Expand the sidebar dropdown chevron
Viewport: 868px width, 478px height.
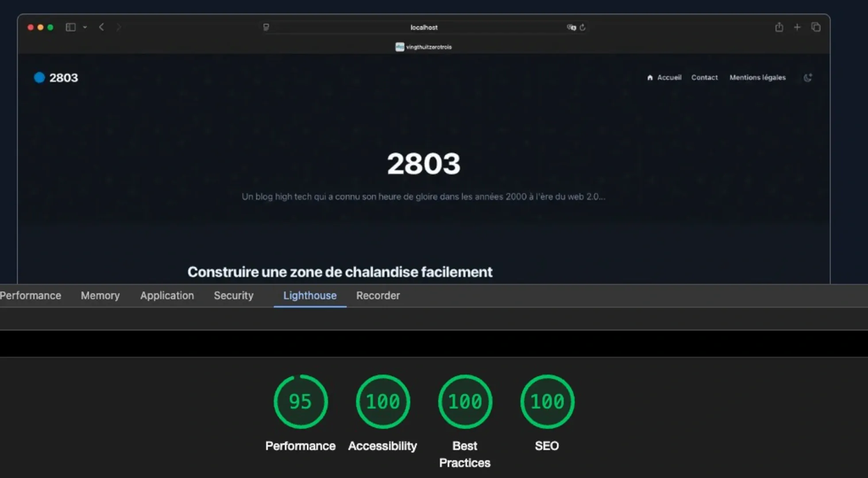coord(85,27)
